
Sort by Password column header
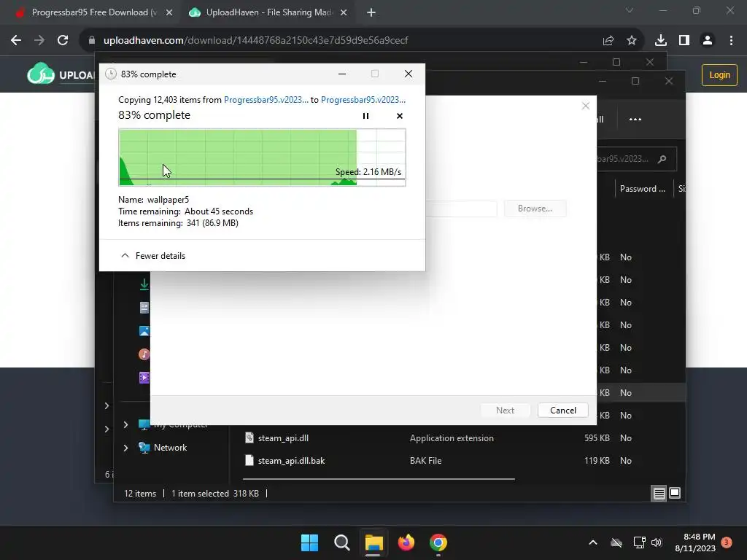pyautogui.click(x=643, y=189)
